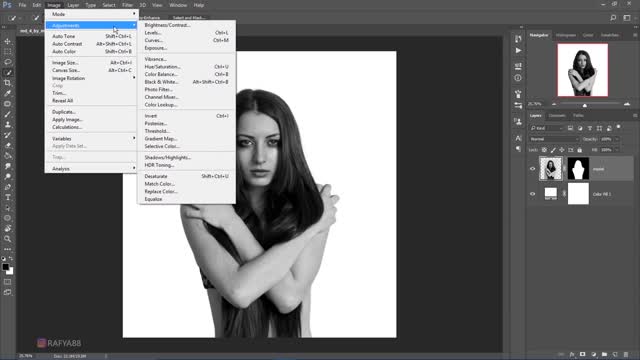
Task: Select the Eyedropper tool
Action: [7, 93]
